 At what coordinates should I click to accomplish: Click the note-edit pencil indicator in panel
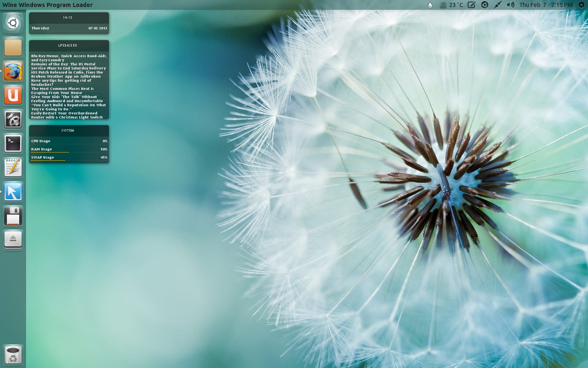471,5
